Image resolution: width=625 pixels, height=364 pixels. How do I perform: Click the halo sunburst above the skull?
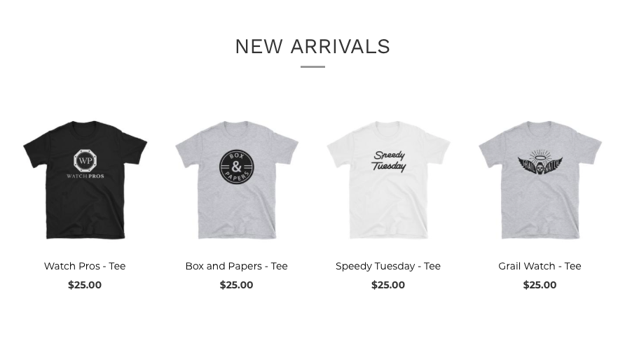pos(540,155)
